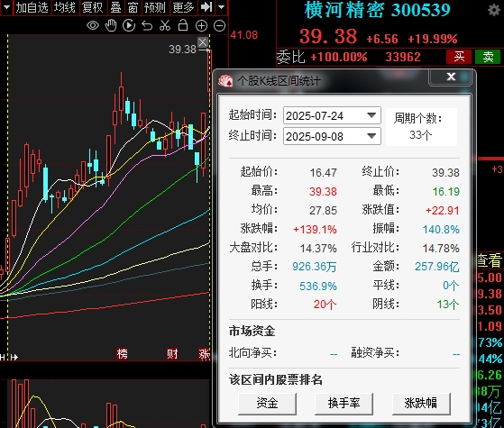504x428 pixels.
Task: Click the 均价 27.85 value
Action: tap(323, 211)
